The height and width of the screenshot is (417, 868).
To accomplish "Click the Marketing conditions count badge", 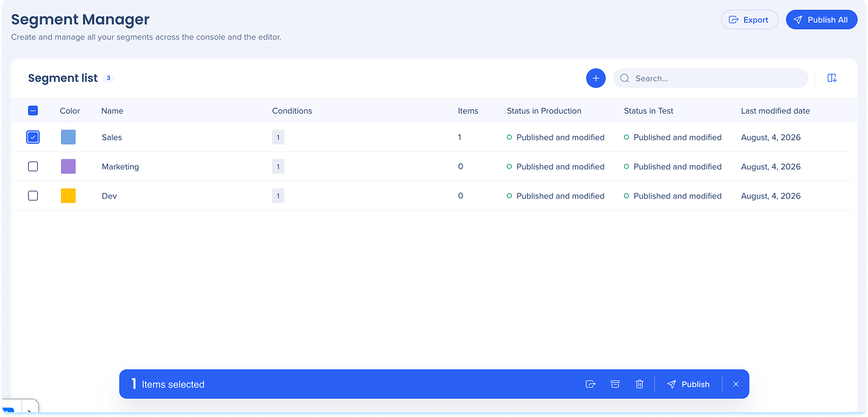I will [x=278, y=167].
